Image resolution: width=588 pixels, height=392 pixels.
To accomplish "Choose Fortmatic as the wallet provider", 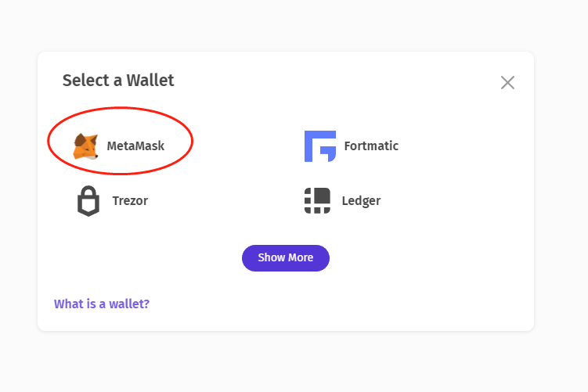I will click(x=352, y=146).
